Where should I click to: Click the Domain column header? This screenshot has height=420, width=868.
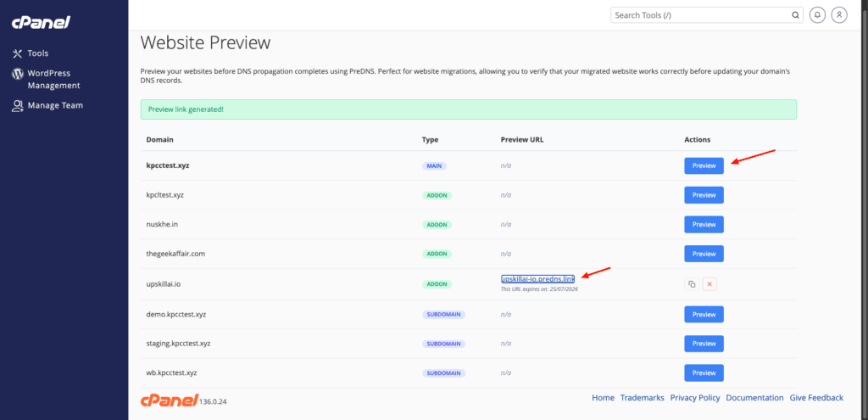click(159, 140)
